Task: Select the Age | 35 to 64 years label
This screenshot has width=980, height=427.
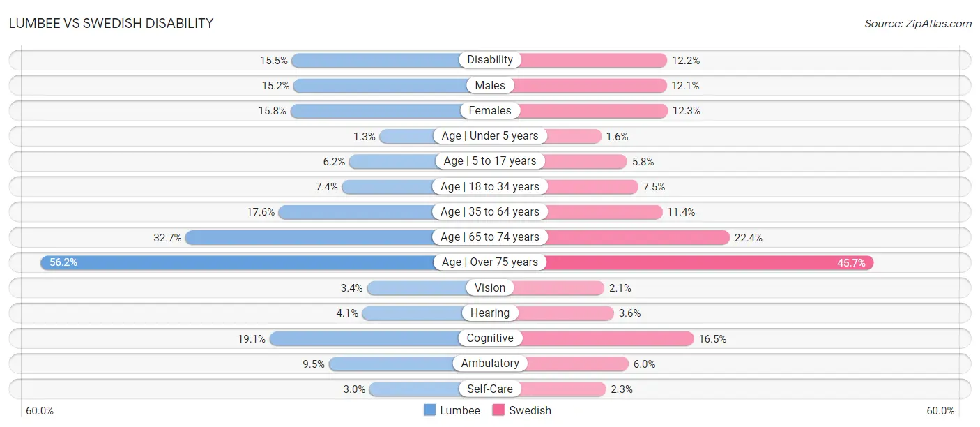Action: 490,211
